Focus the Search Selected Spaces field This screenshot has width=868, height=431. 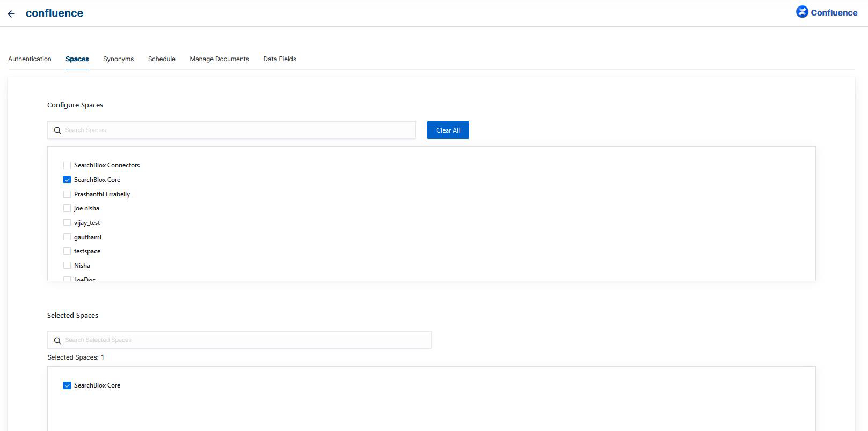[x=239, y=340]
